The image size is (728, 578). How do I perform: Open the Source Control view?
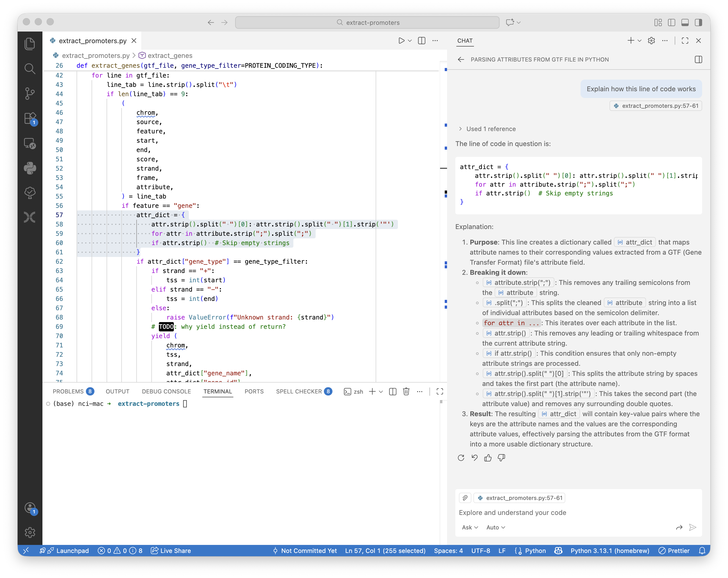coord(30,94)
